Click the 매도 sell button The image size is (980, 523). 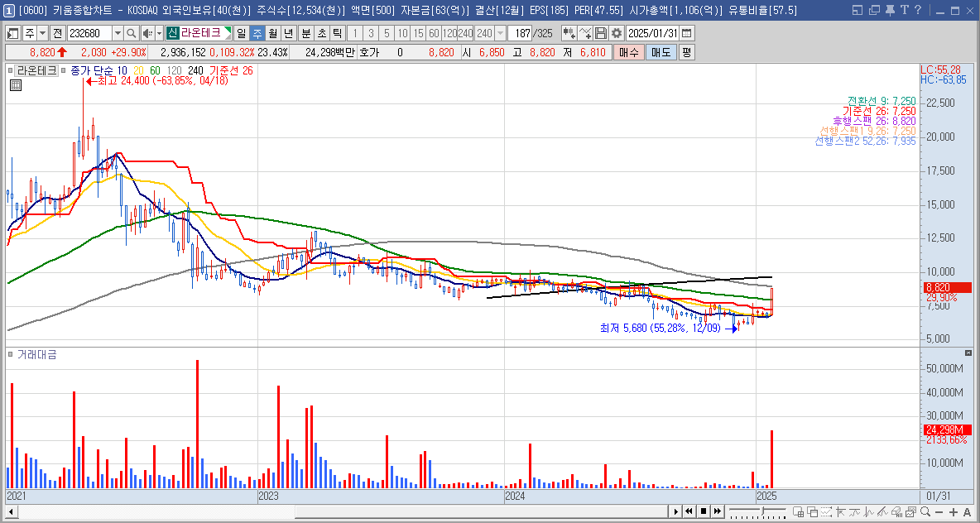tap(661, 52)
